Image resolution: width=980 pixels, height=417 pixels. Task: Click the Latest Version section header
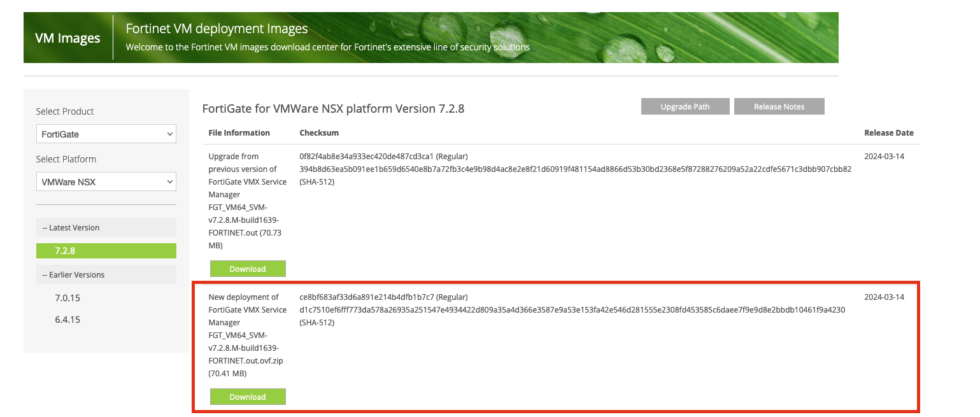(x=106, y=227)
